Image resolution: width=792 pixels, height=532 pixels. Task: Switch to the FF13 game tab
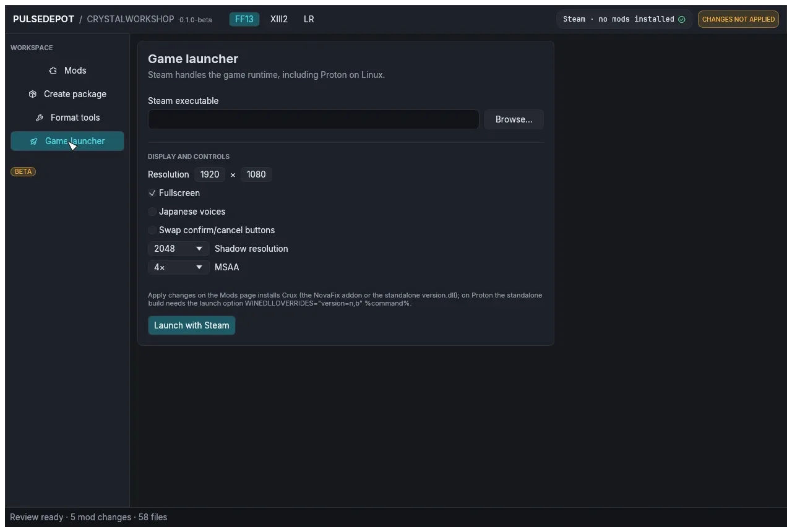pos(244,19)
